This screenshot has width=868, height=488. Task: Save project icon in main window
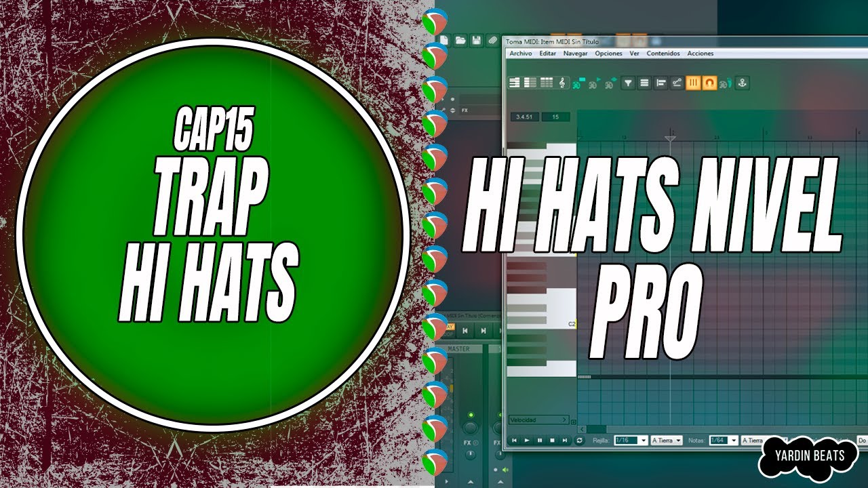point(477,40)
